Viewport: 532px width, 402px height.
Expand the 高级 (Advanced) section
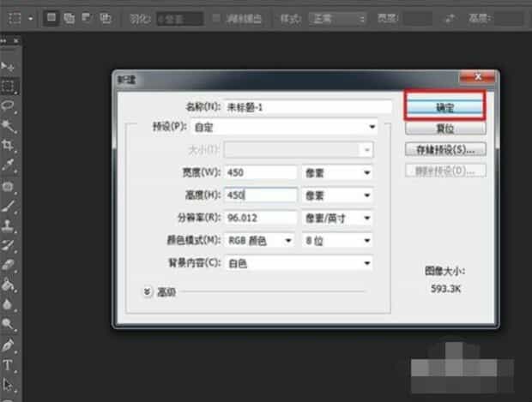click(x=146, y=292)
